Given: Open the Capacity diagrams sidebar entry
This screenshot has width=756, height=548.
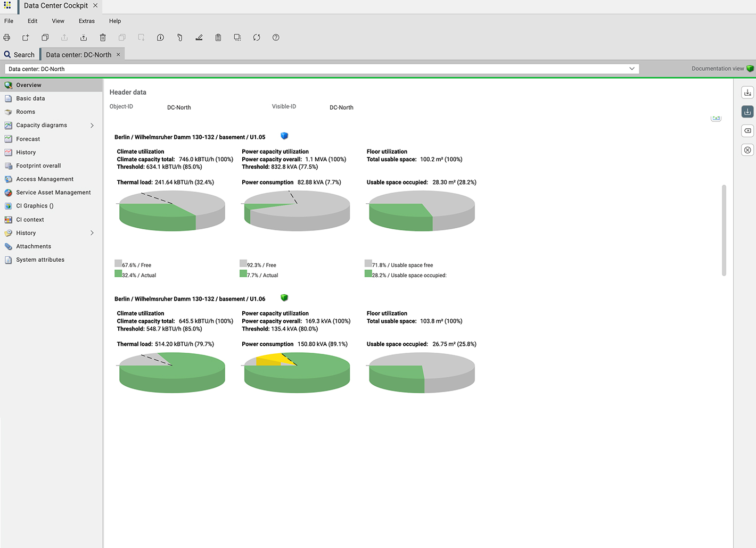Looking at the screenshot, I should [x=42, y=125].
